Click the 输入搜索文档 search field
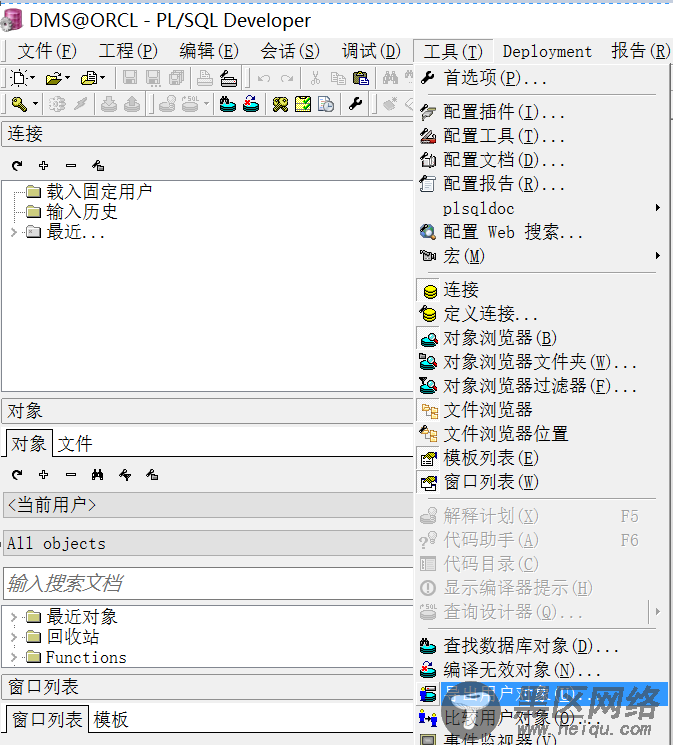The height and width of the screenshot is (746, 673). pyautogui.click(x=208, y=583)
